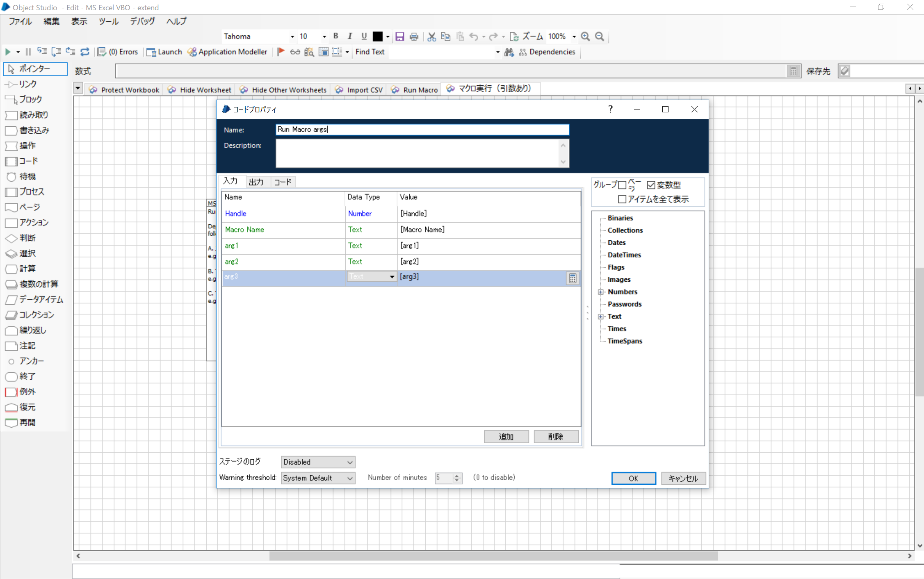This screenshot has width=924, height=579.
Task: Toggle Italic formatting
Action: tap(350, 36)
